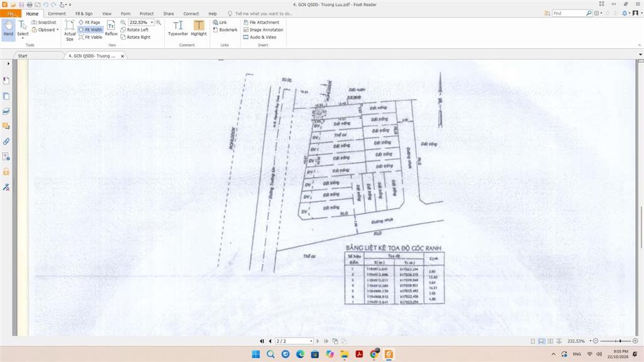Expand the Clipboard dropdown arrow

[57, 30]
